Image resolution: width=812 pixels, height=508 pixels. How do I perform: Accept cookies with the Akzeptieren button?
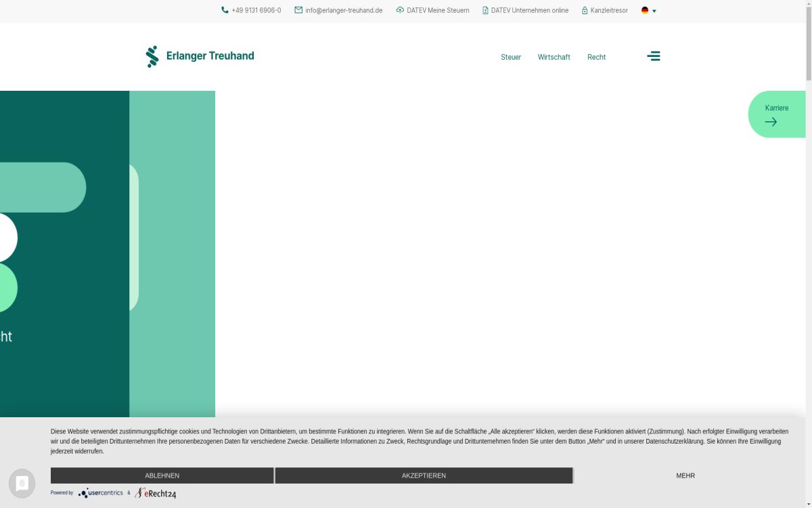coord(424,475)
